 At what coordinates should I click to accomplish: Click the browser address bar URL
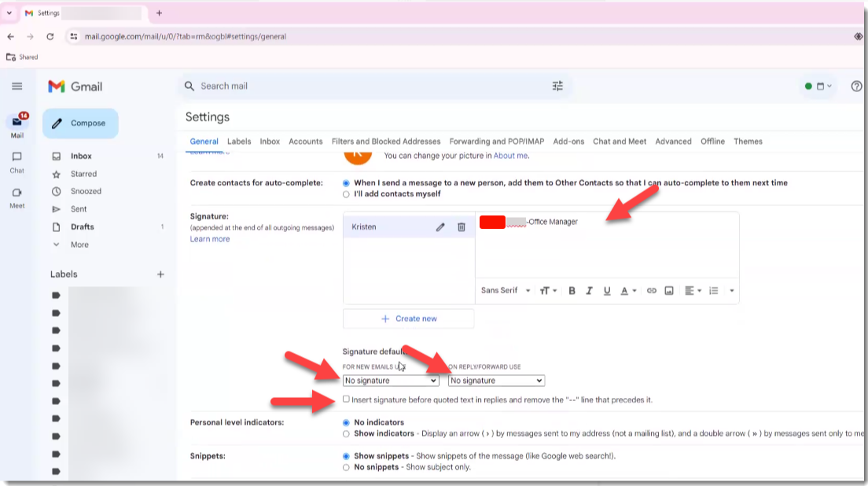coord(186,36)
